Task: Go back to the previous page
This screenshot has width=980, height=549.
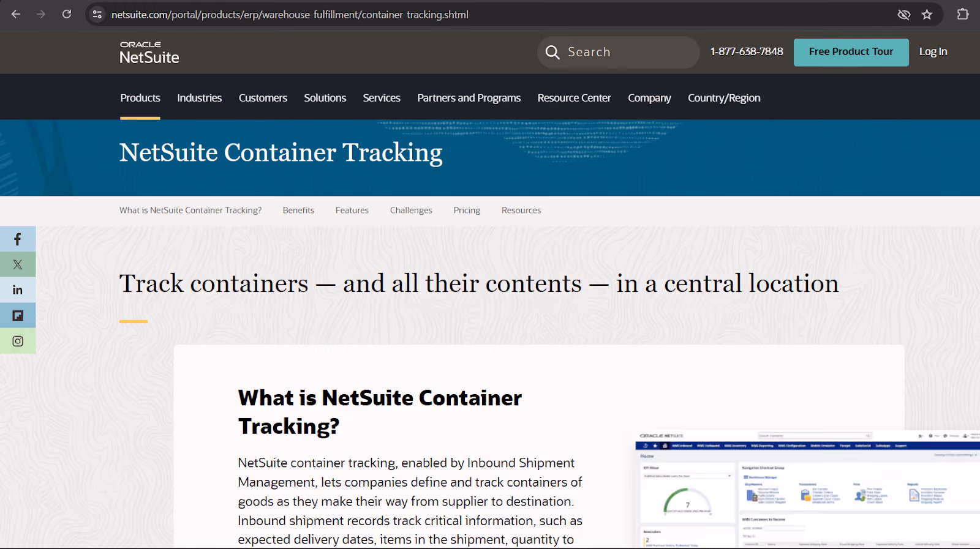Action: click(16, 14)
